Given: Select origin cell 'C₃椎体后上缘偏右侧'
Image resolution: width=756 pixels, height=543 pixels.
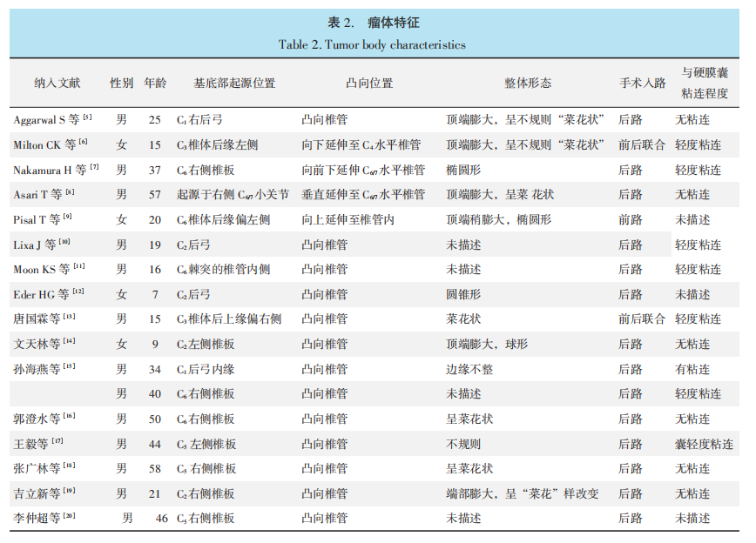Looking at the screenshot, I should tap(229, 318).
